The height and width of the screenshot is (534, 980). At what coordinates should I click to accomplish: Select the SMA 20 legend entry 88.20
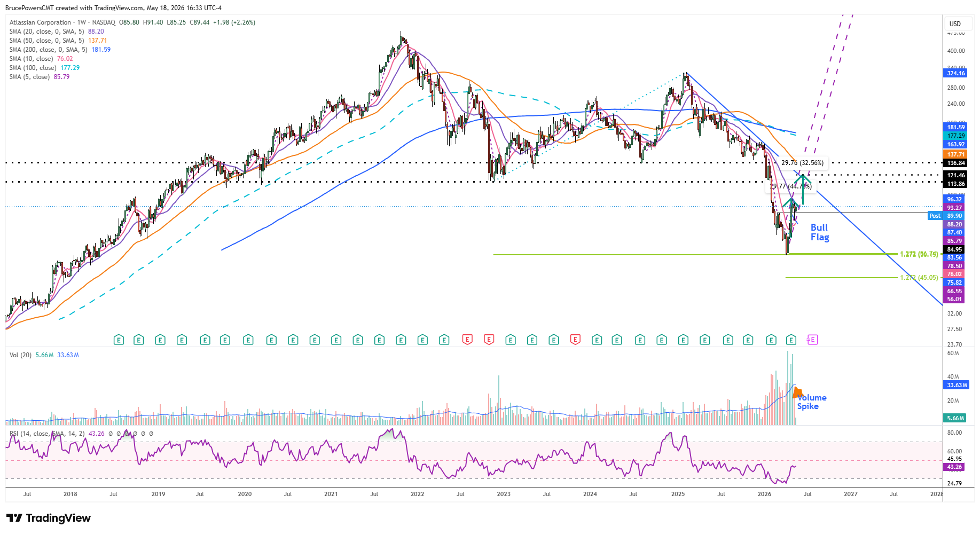(57, 32)
